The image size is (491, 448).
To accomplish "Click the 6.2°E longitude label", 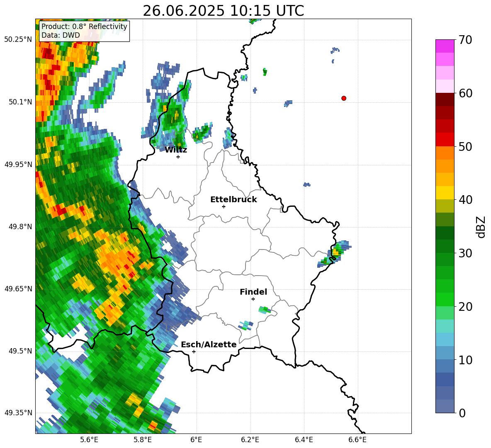I will point(250,440).
